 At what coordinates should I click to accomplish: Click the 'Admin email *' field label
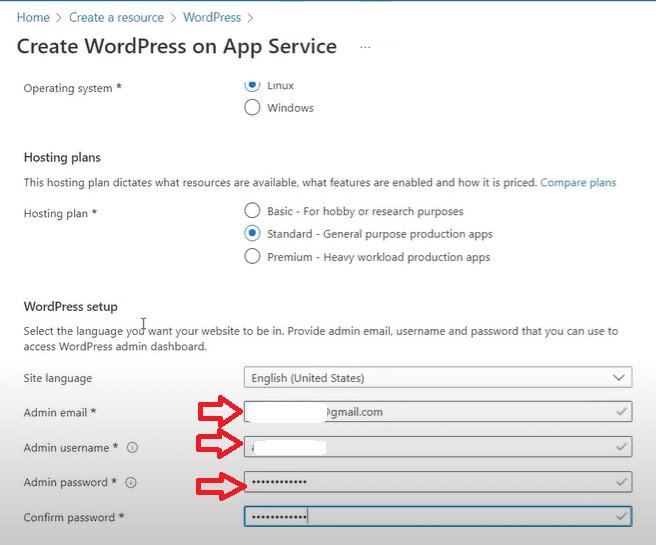[60, 412]
